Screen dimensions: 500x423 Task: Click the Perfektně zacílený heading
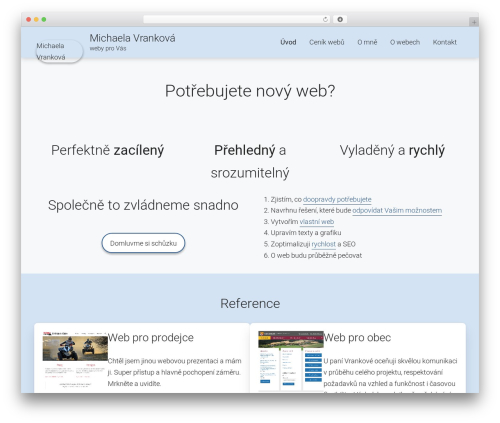[107, 150]
